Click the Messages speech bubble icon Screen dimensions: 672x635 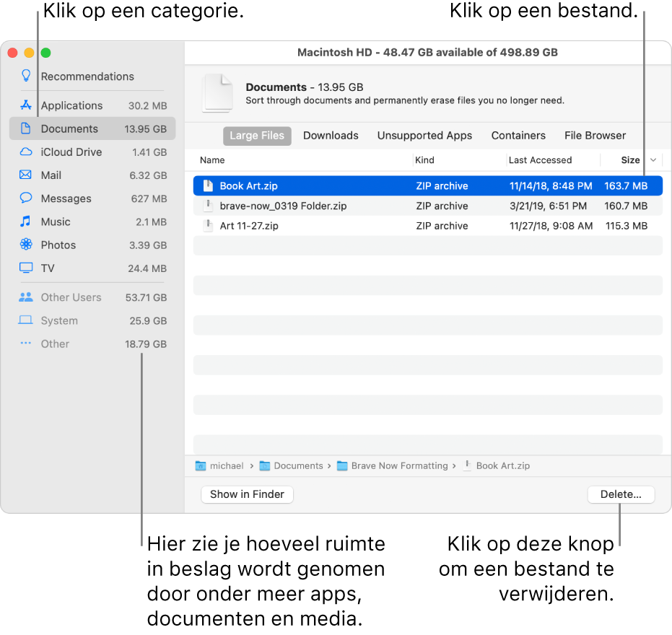[x=26, y=198]
